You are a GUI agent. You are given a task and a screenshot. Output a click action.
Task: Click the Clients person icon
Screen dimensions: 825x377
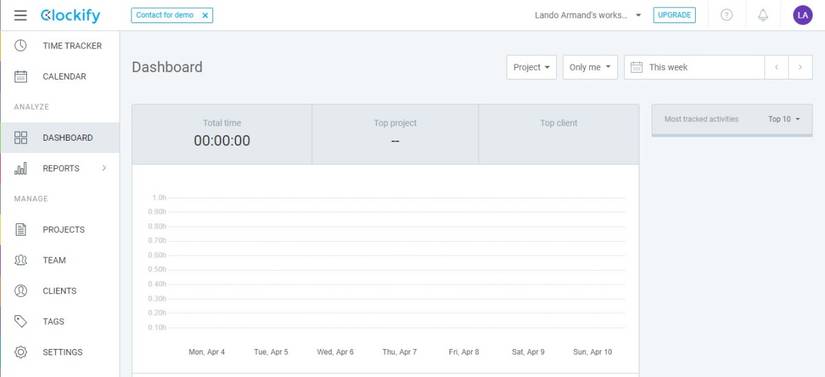pyautogui.click(x=21, y=291)
